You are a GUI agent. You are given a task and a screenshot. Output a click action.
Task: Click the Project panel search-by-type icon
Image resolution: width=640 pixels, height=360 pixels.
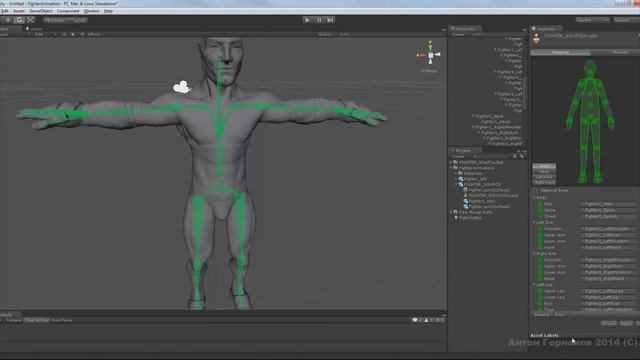514,156
